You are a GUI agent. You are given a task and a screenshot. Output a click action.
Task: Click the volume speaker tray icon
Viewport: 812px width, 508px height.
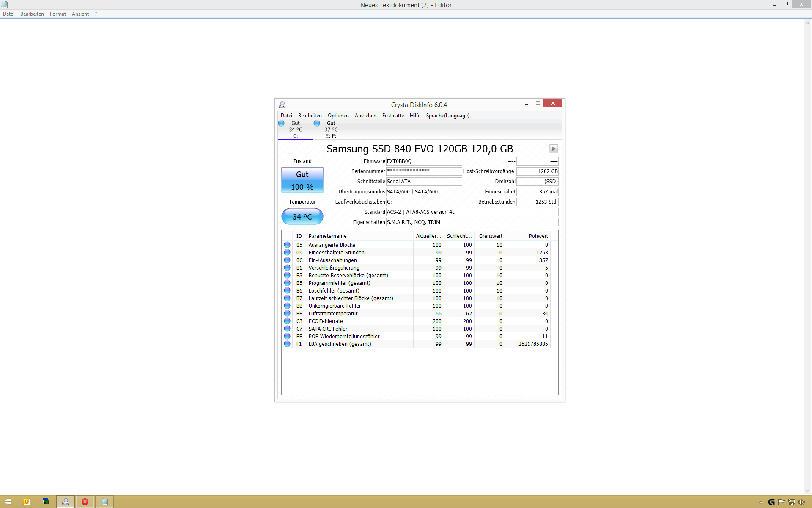pyautogui.click(x=801, y=502)
